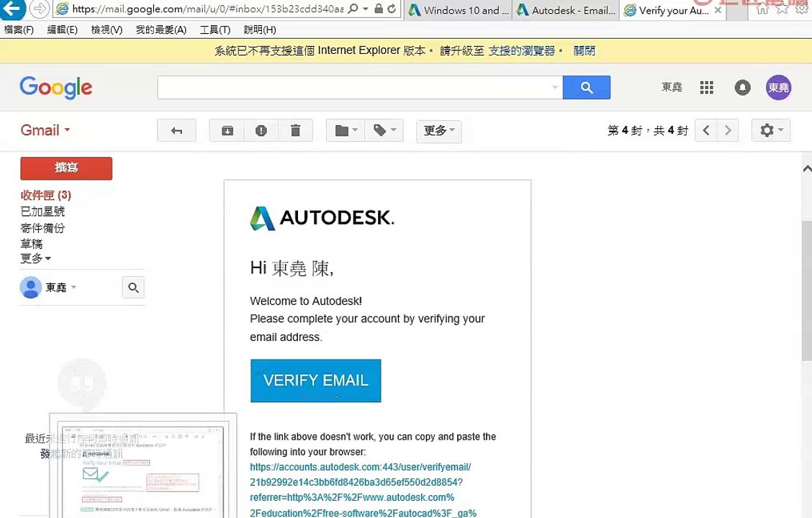Click the taskbar preview thumbnail window
This screenshot has width=812, height=518.
143,465
